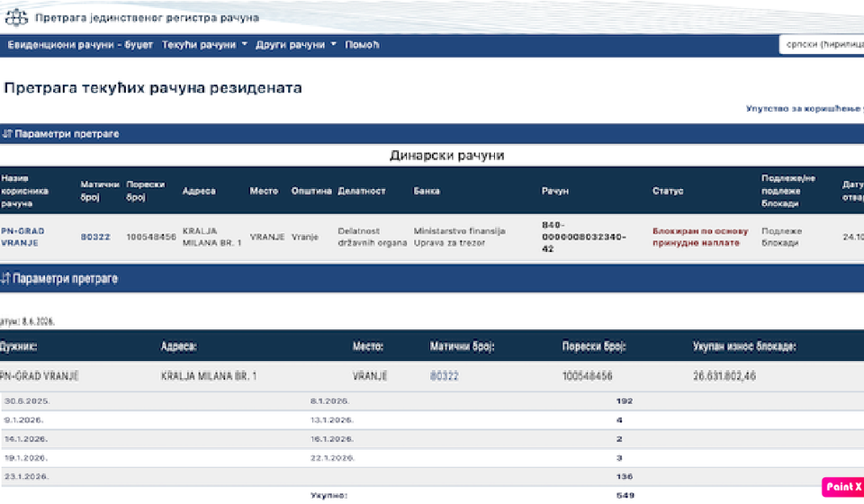Click the Paint X badge
This screenshot has height=504, width=864.
click(x=842, y=487)
